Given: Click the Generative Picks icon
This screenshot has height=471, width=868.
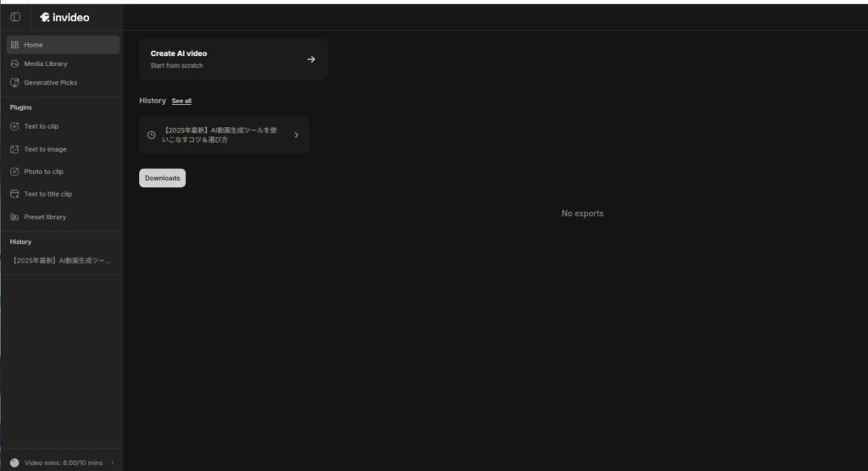Looking at the screenshot, I should (14, 82).
